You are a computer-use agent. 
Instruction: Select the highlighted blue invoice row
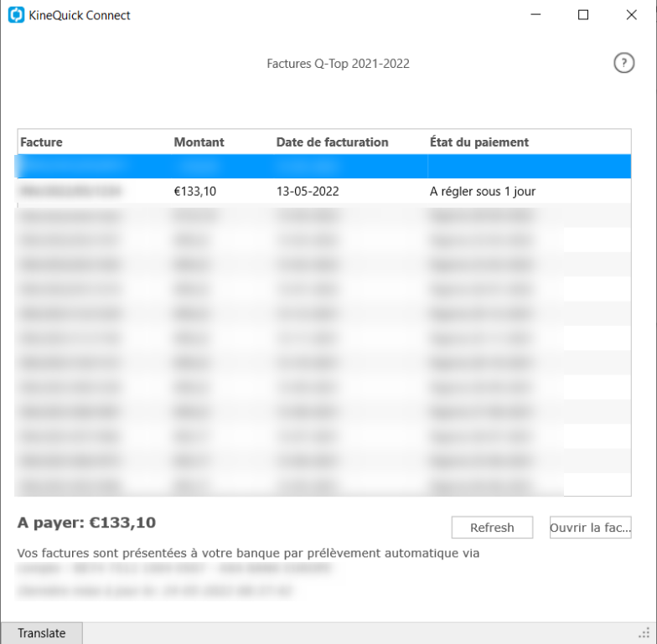click(x=323, y=166)
